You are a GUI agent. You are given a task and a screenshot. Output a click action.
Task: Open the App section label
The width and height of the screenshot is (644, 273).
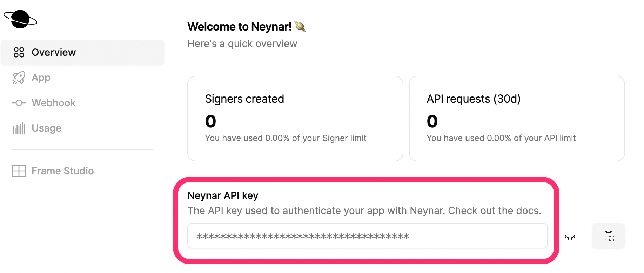tap(41, 78)
